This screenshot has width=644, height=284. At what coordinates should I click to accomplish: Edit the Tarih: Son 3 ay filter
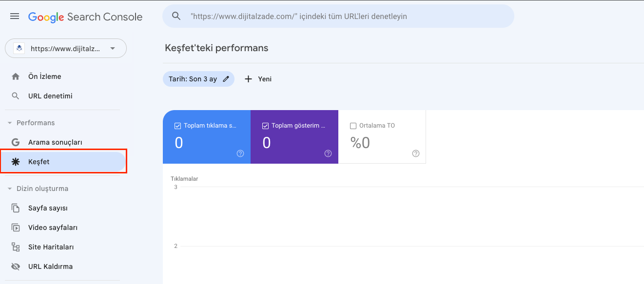coord(198,79)
